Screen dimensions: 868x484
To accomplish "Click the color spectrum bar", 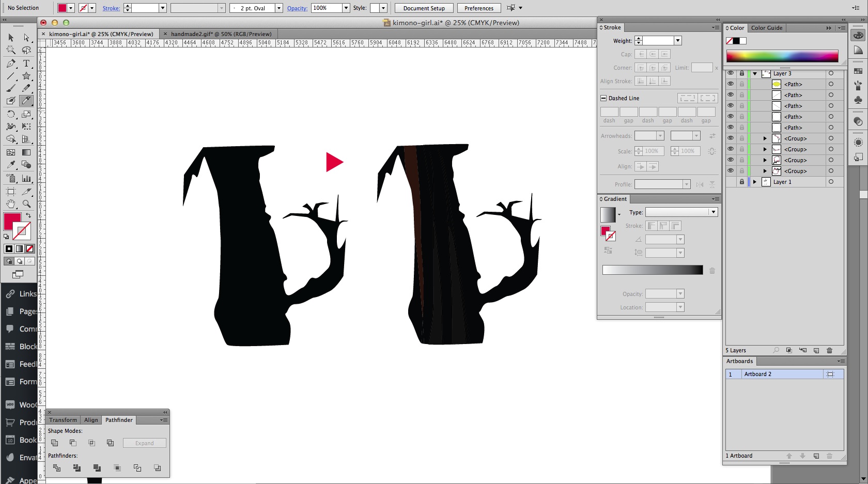I will [782, 56].
